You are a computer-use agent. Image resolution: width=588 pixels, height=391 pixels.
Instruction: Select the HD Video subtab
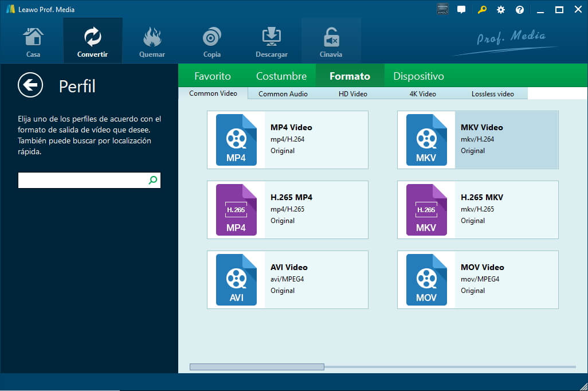pos(353,94)
